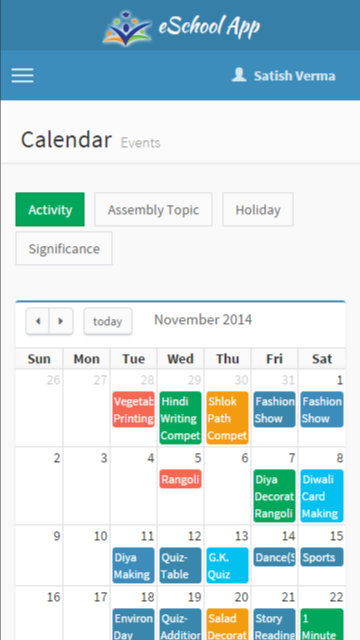
Task: Click the user profile icon
Action: (239, 75)
